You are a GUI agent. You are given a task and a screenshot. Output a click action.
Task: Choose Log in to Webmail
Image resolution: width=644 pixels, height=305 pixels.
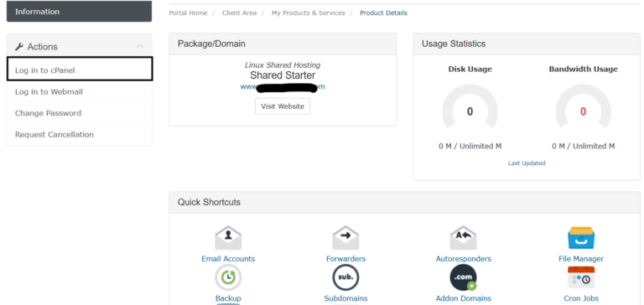80,92
